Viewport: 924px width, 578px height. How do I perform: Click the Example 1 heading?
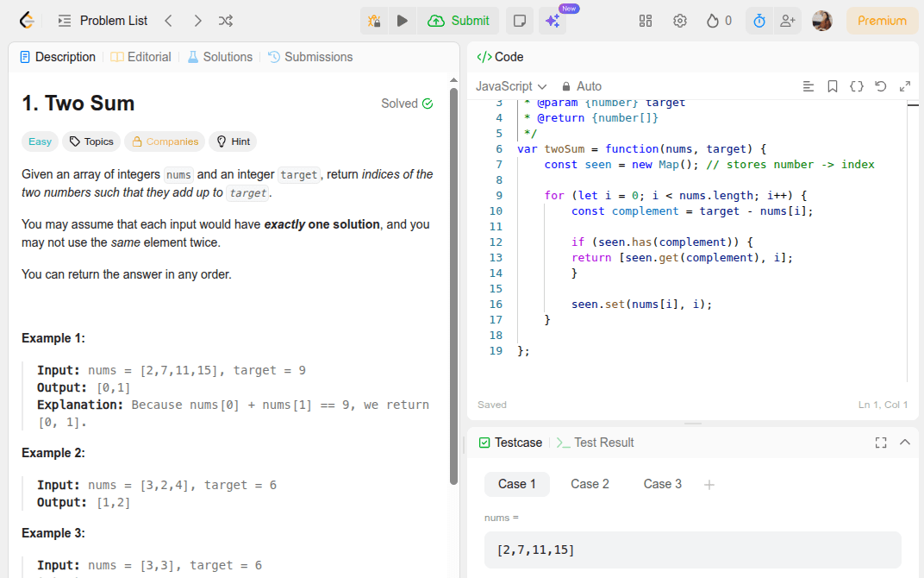[x=53, y=338]
